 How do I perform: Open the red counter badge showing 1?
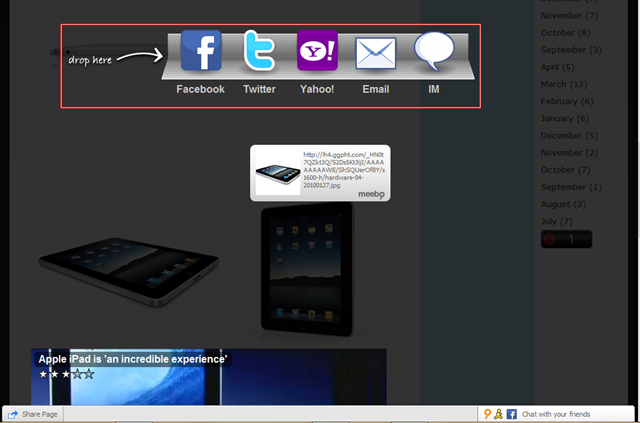(566, 239)
